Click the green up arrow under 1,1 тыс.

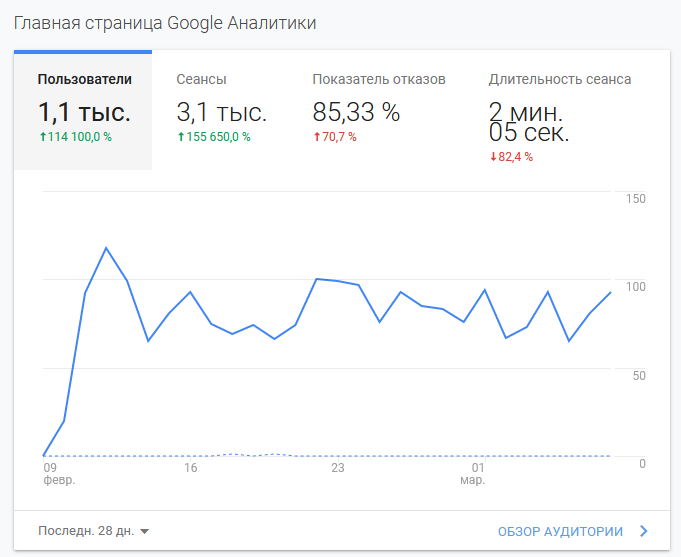(42, 137)
